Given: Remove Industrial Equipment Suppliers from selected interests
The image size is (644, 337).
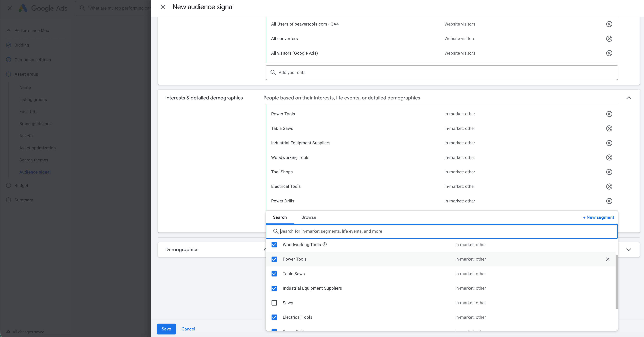Looking at the screenshot, I should pos(609,143).
